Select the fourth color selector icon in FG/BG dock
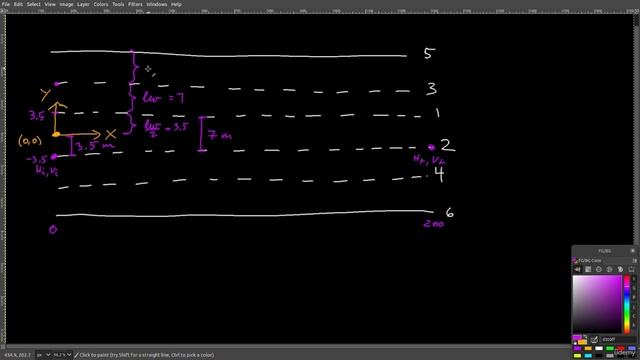This screenshot has height=360, width=640. click(x=609, y=269)
